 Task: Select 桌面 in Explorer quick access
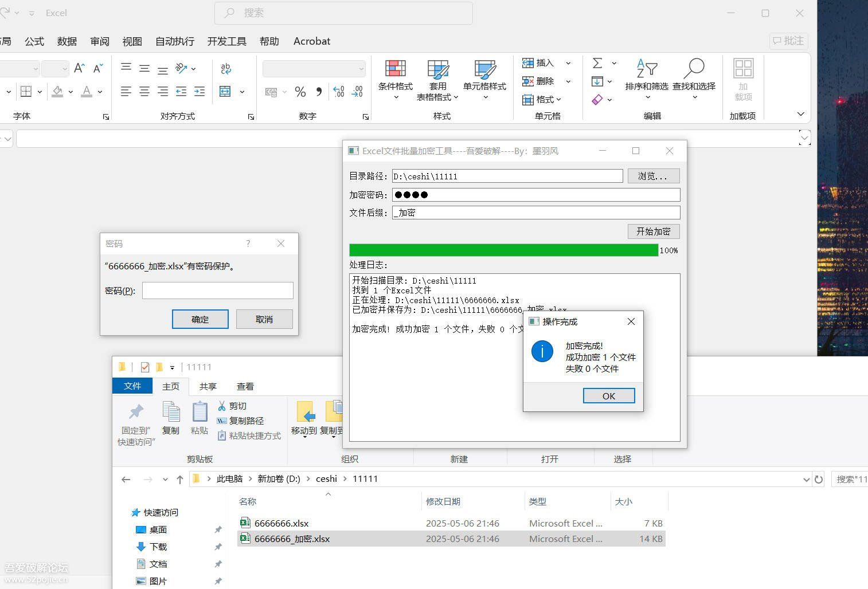[158, 529]
